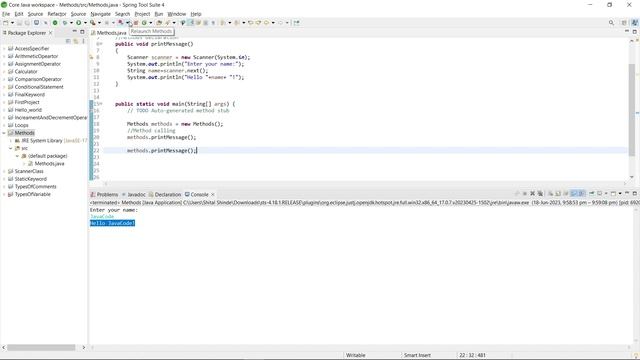This screenshot has width=640, height=360.
Task: Click the Redo forward-arrow toolbar icon
Action: (258, 23)
